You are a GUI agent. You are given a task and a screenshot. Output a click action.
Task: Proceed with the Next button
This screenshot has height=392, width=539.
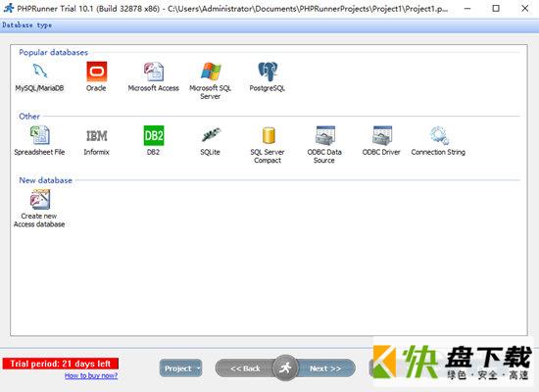click(x=325, y=368)
